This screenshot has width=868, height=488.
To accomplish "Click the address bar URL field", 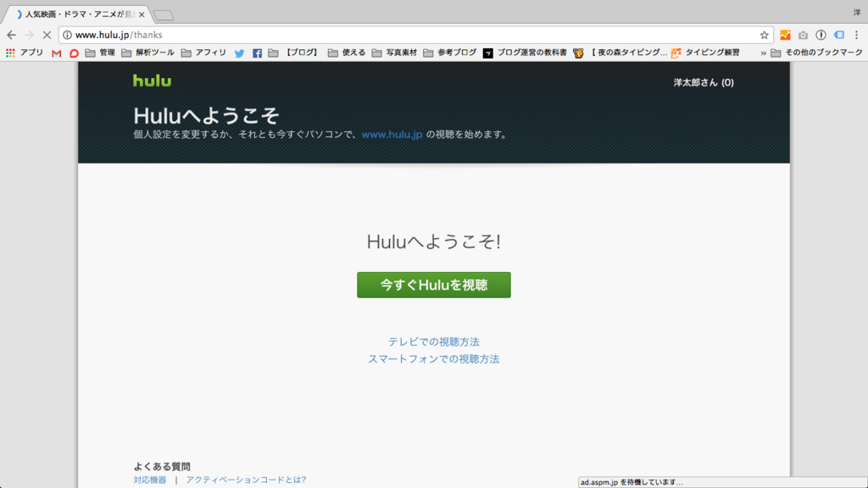I will tap(415, 35).
